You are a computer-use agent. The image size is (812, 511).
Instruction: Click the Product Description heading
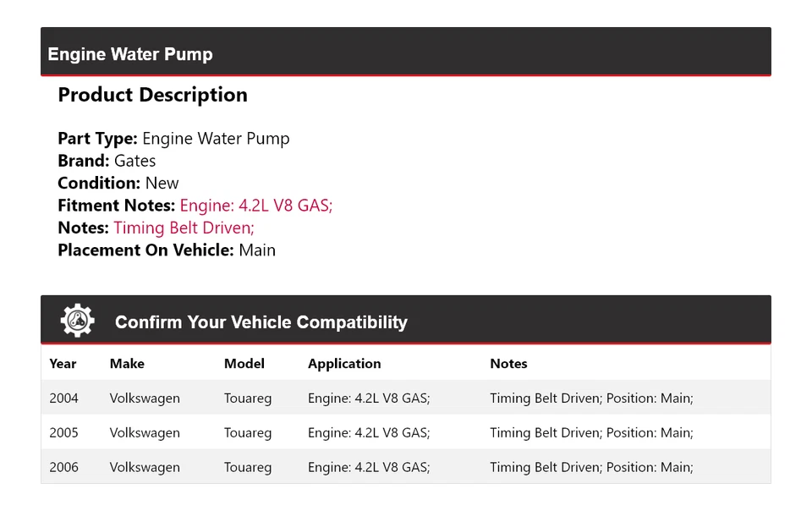point(152,95)
